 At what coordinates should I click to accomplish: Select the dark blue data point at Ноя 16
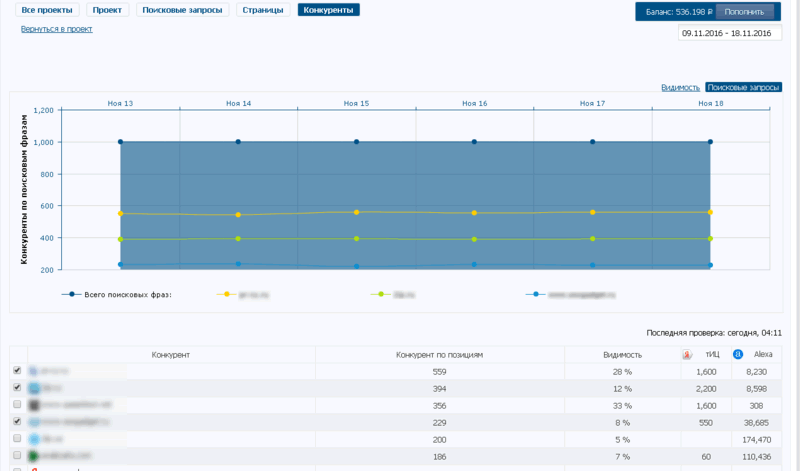[x=474, y=142]
